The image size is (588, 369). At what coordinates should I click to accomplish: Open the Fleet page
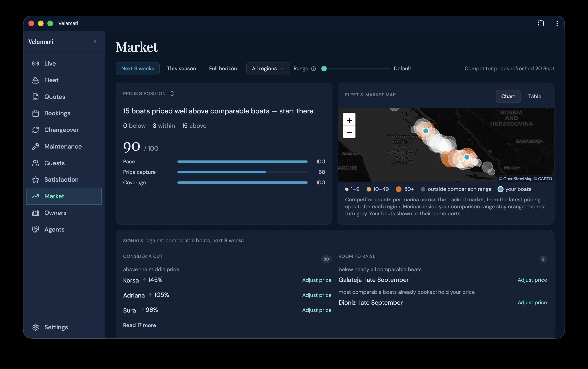pyautogui.click(x=64, y=80)
